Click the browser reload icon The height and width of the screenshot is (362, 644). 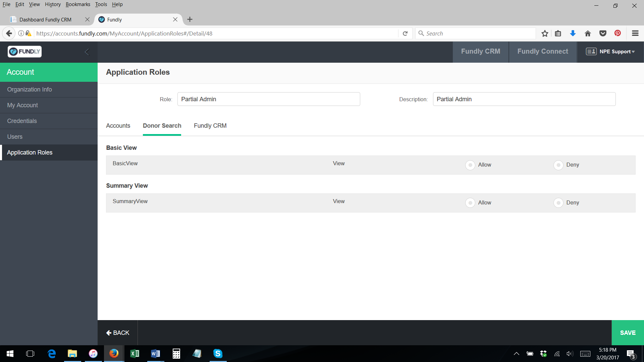coord(405,34)
